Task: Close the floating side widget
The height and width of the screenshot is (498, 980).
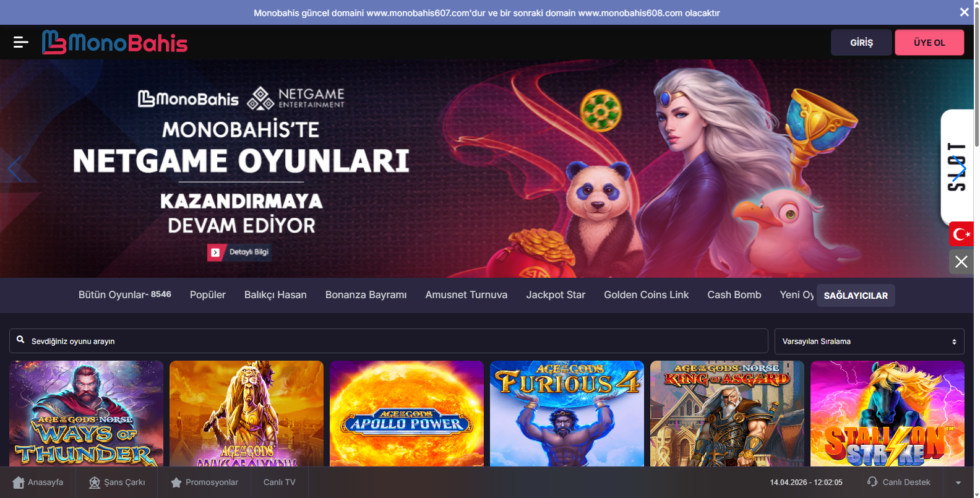Action: coord(961,262)
